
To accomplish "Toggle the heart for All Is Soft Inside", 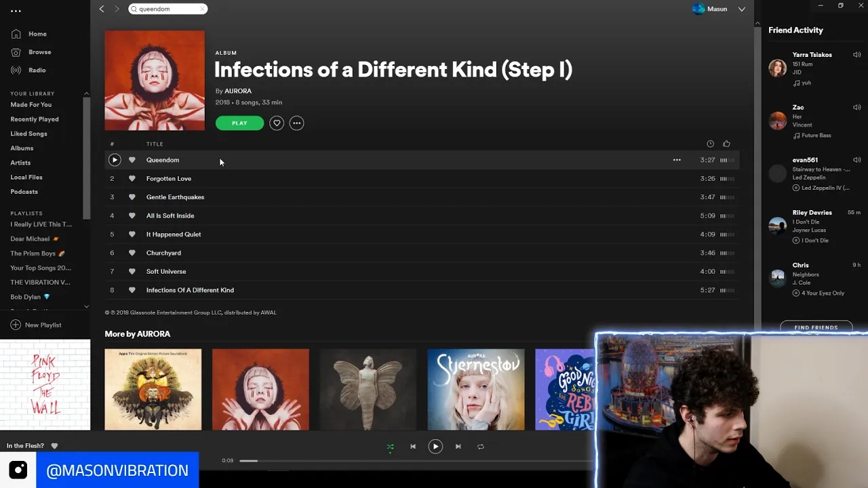I will [x=132, y=216].
